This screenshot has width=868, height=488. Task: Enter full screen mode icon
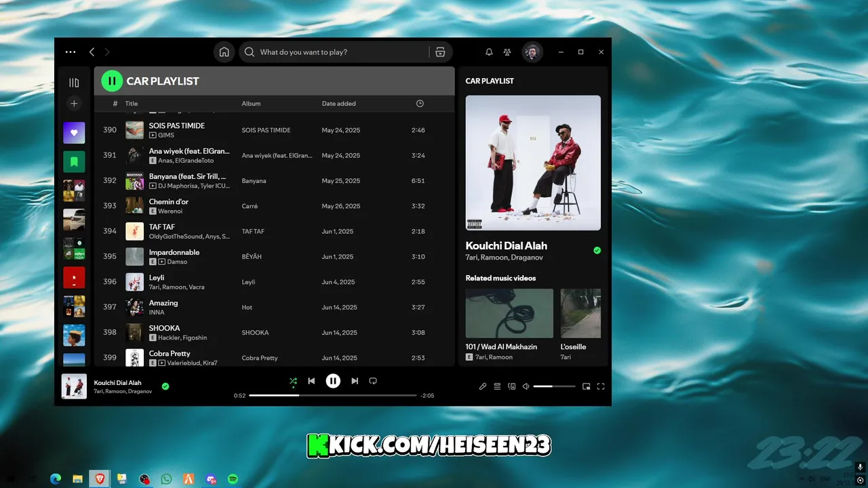click(x=601, y=386)
